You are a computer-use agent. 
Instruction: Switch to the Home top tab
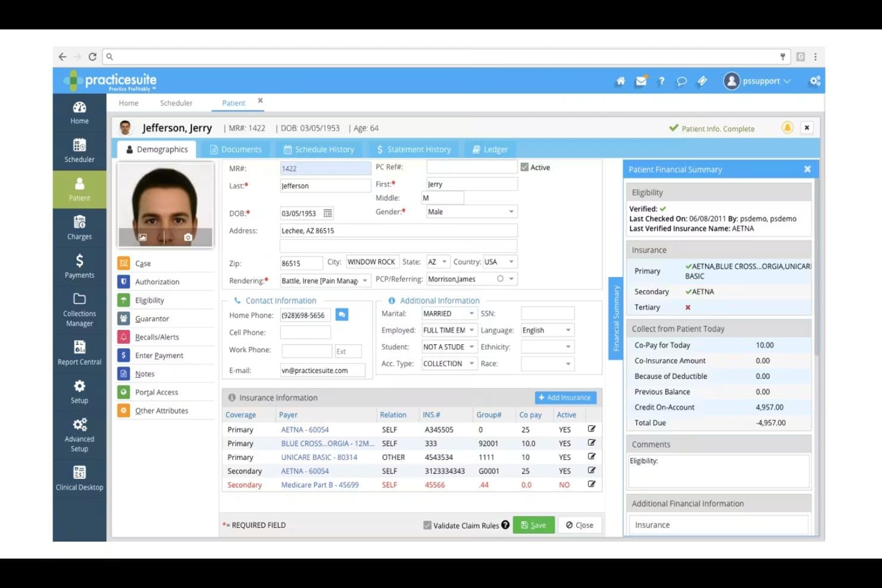click(x=128, y=103)
